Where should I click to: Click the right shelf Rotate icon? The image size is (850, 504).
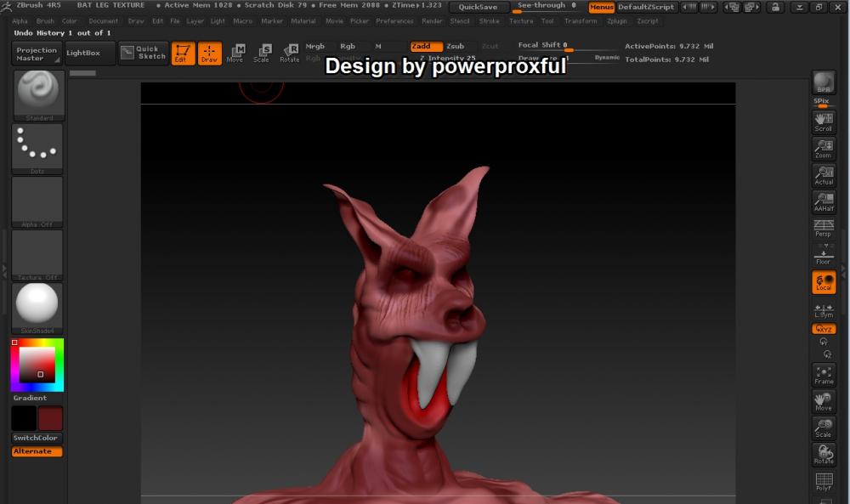pos(824,455)
